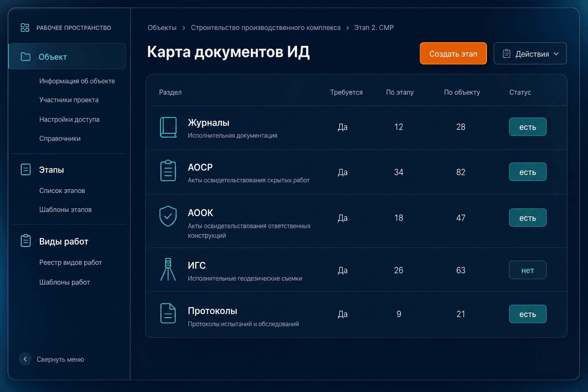
Task: Click value 26 in ИГС row
Action: pyautogui.click(x=399, y=270)
